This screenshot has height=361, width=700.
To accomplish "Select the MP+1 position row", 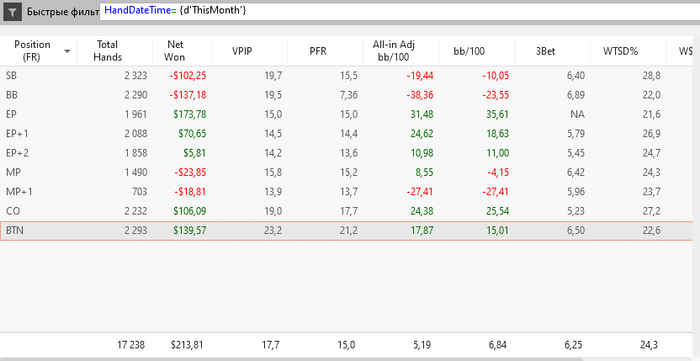I will tap(346, 192).
